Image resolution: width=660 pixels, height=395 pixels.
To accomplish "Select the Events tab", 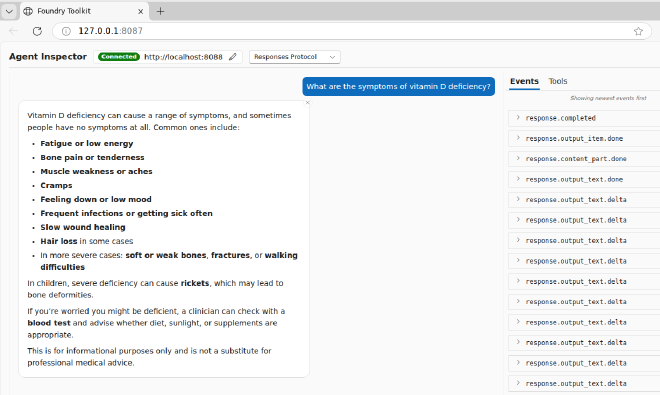I will click(524, 81).
